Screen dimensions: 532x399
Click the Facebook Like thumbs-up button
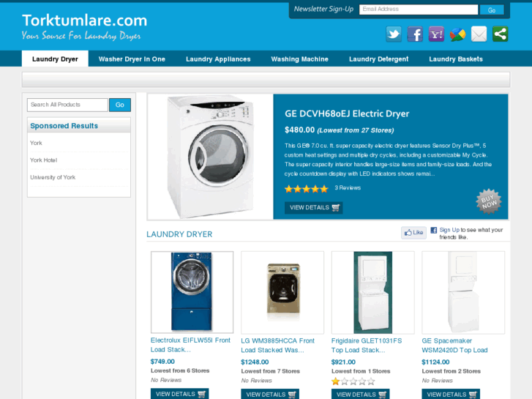(413, 233)
